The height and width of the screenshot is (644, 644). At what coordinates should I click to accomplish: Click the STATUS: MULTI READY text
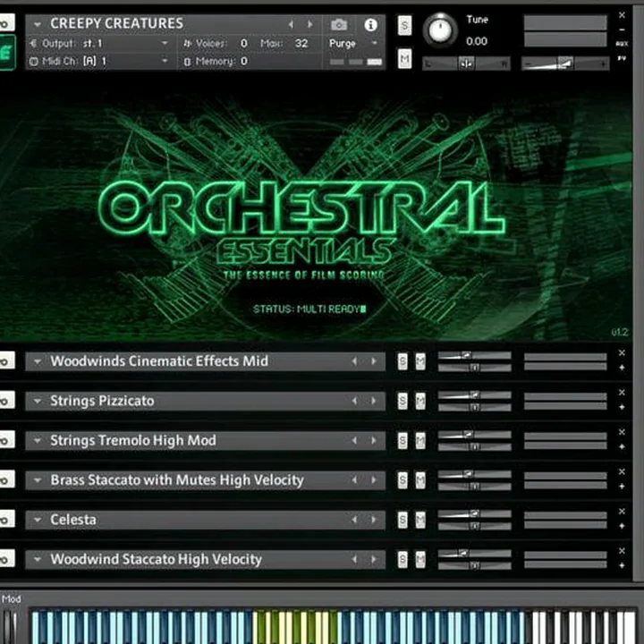[309, 309]
